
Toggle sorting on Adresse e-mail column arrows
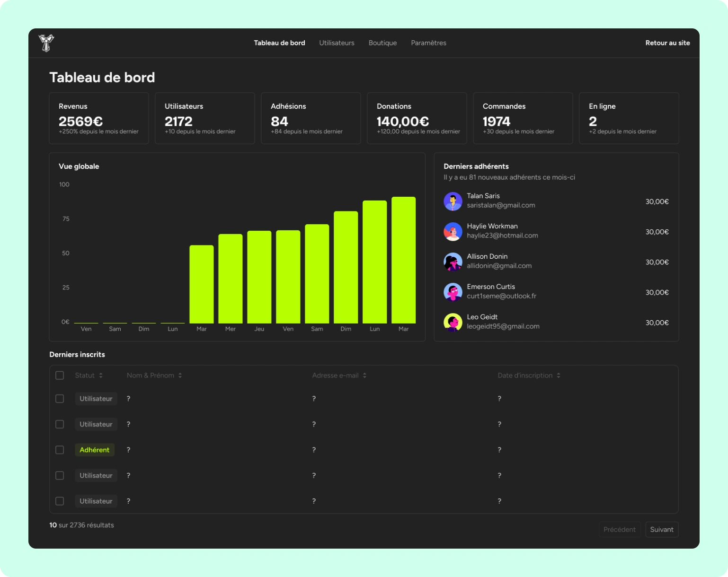pos(364,376)
